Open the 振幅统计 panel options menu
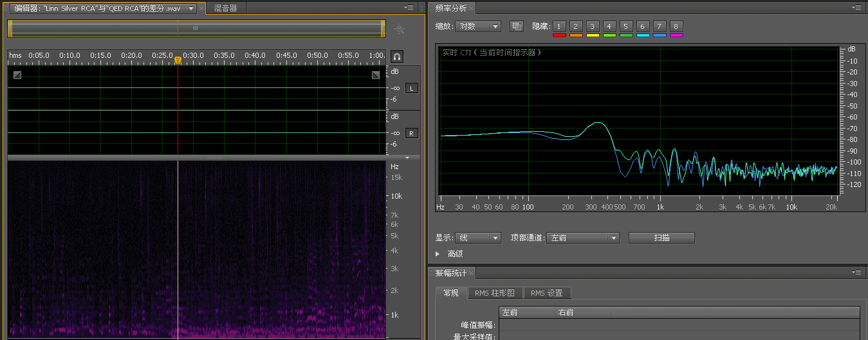 coord(856,273)
